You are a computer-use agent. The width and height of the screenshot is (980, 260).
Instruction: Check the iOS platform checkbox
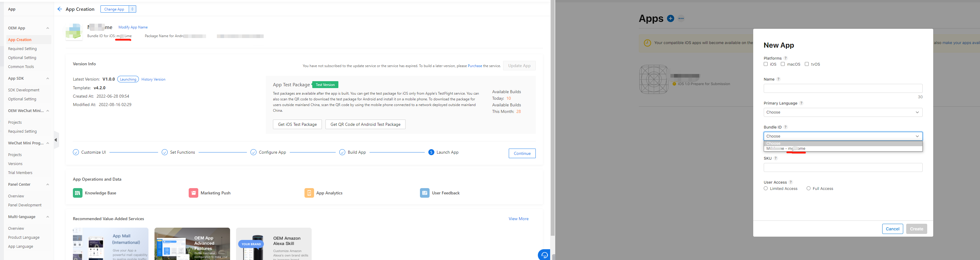click(766, 64)
